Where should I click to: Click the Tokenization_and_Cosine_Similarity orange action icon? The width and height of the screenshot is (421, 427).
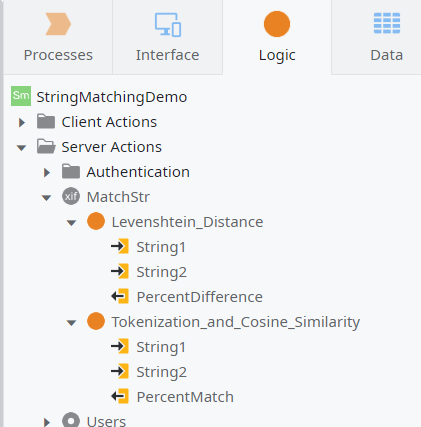click(x=96, y=321)
